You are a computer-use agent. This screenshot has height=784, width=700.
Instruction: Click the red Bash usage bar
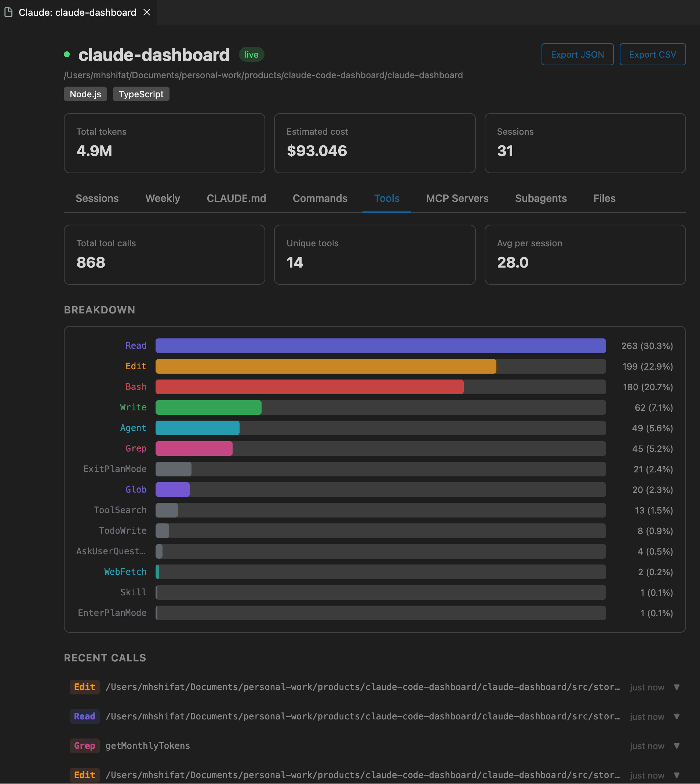(309, 387)
